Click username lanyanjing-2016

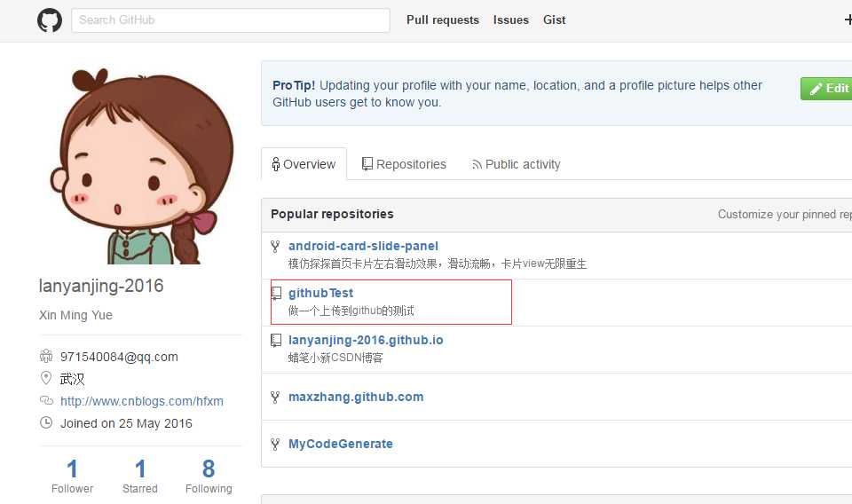click(101, 286)
